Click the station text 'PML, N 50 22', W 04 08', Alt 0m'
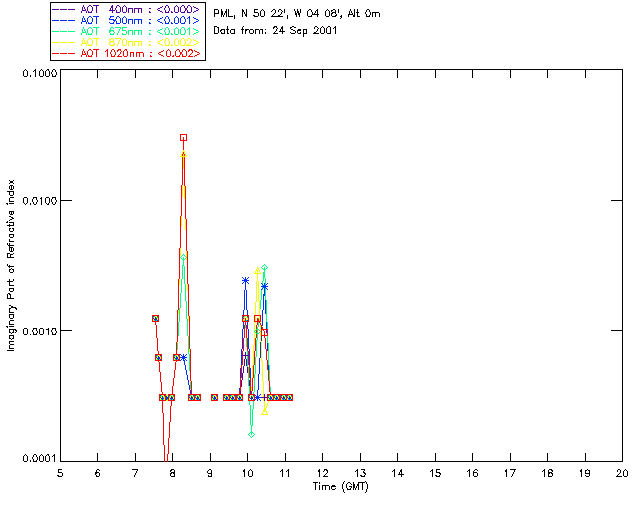The image size is (640, 512). (x=297, y=14)
